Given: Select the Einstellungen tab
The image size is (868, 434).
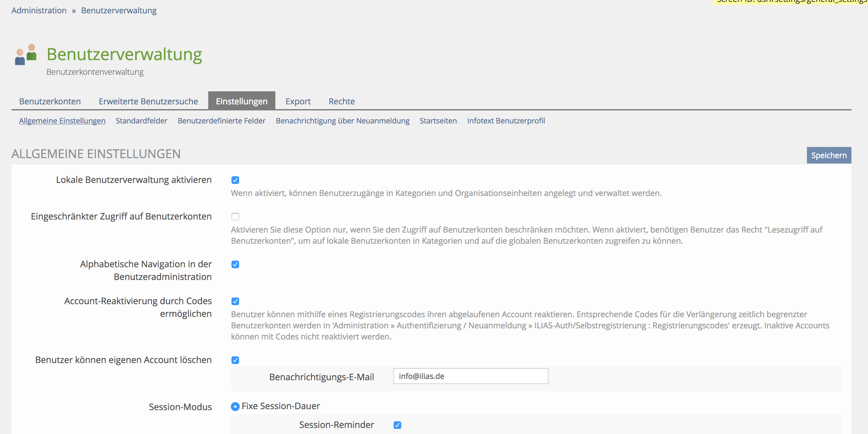Looking at the screenshot, I should pyautogui.click(x=242, y=101).
